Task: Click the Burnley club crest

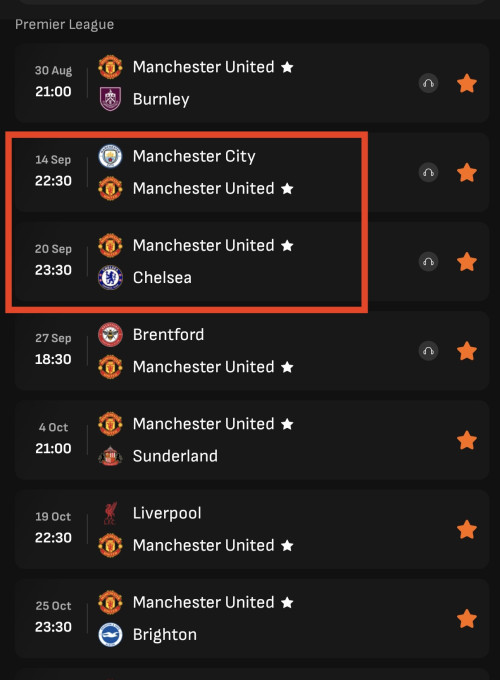Action: click(x=110, y=99)
